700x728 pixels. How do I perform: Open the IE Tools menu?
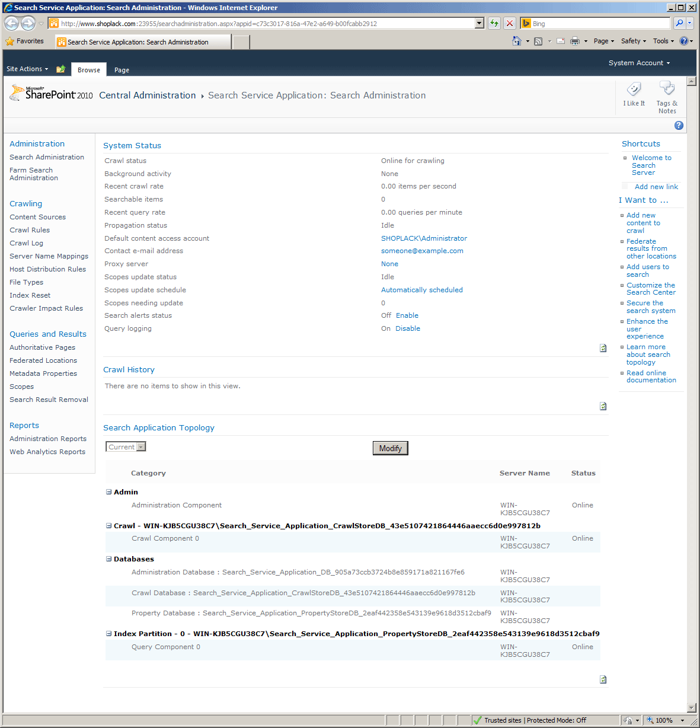(663, 41)
